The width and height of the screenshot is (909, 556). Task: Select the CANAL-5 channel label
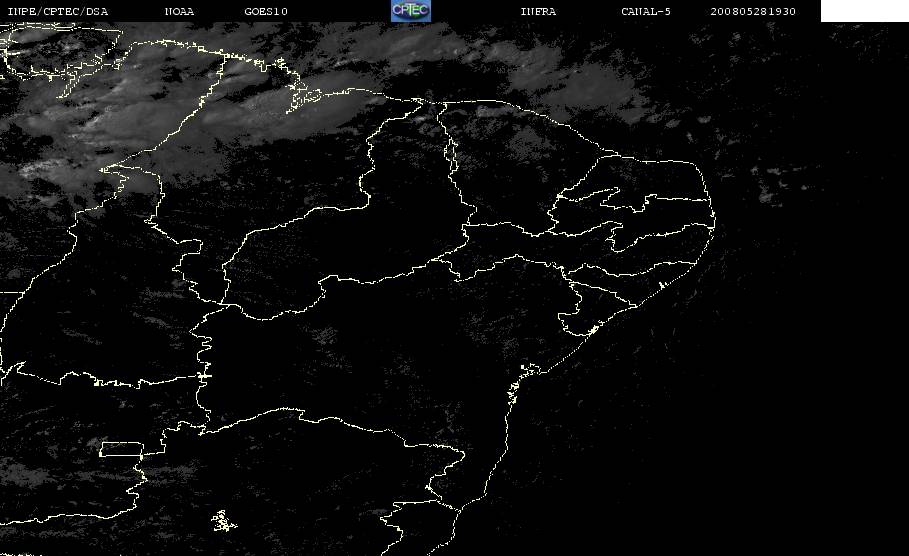click(646, 12)
